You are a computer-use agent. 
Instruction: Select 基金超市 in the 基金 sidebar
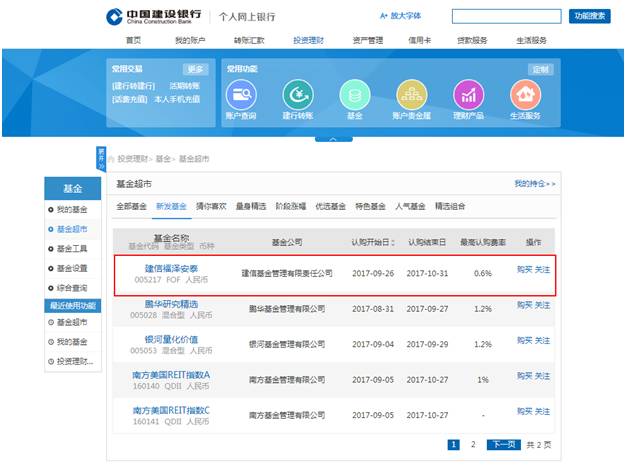click(x=72, y=229)
